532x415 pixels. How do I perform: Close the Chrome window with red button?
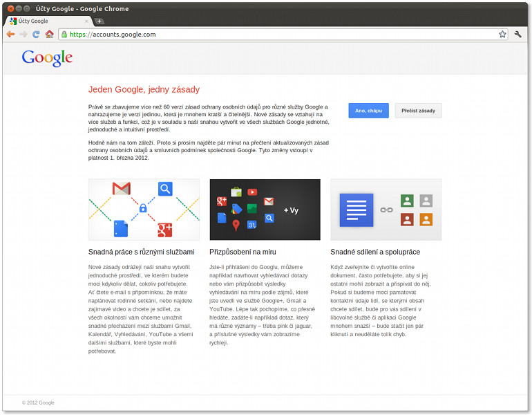[x=11, y=8]
